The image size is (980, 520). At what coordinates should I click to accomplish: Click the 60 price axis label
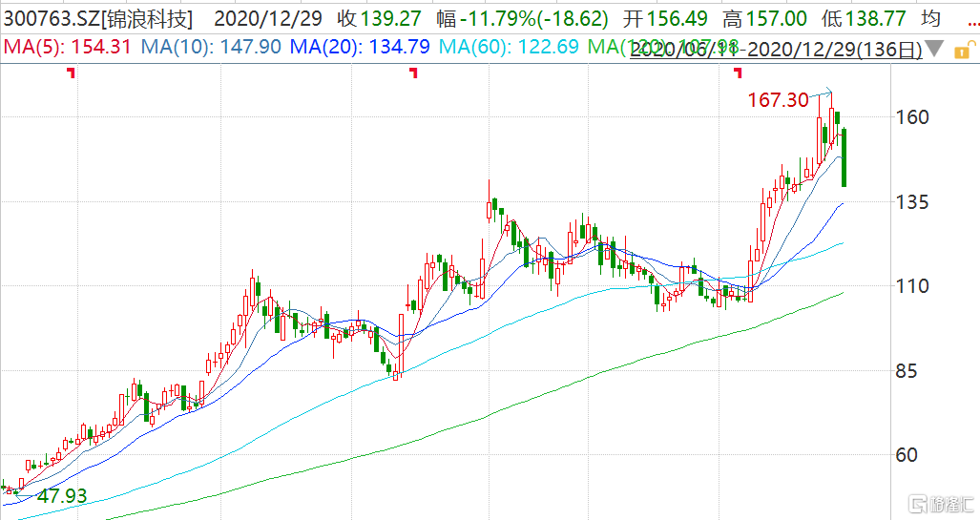tap(907, 455)
